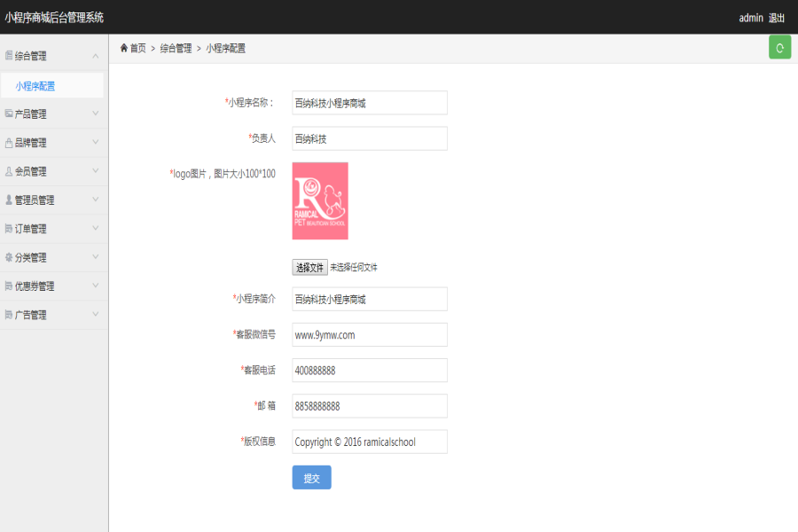
Task: Click the admin username link
Action: [751, 18]
